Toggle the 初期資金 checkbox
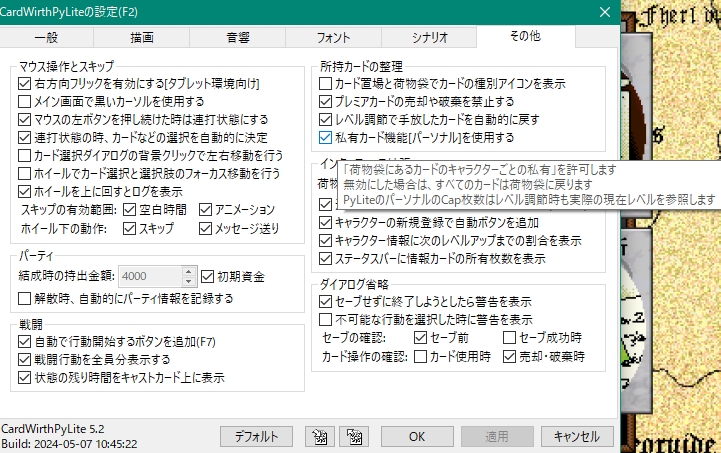 click(x=208, y=276)
